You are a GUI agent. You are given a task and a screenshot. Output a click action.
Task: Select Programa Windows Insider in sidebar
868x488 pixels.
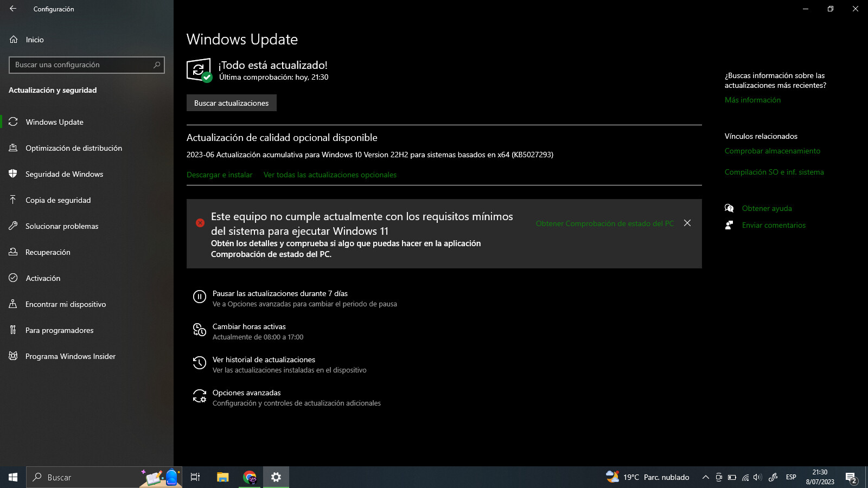coord(70,356)
